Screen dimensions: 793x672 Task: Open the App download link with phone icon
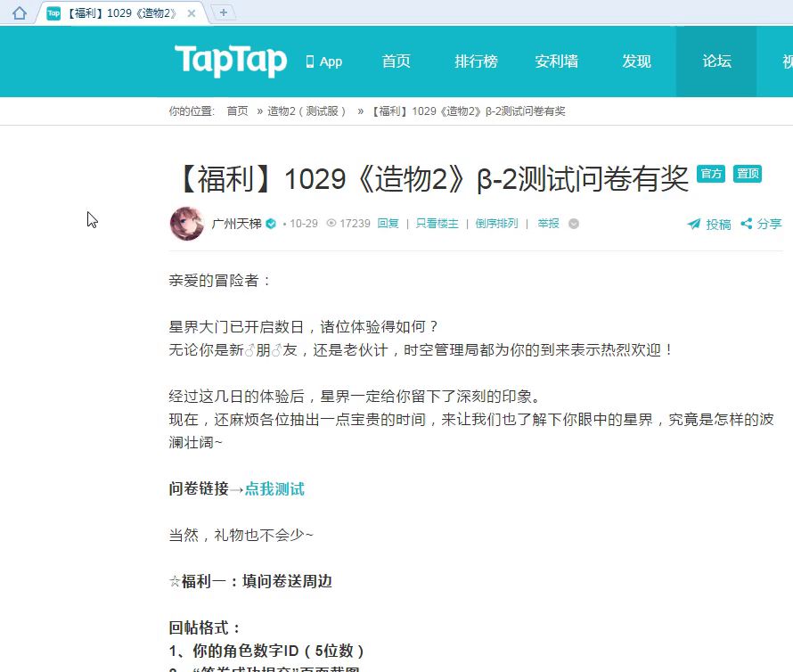pos(323,61)
